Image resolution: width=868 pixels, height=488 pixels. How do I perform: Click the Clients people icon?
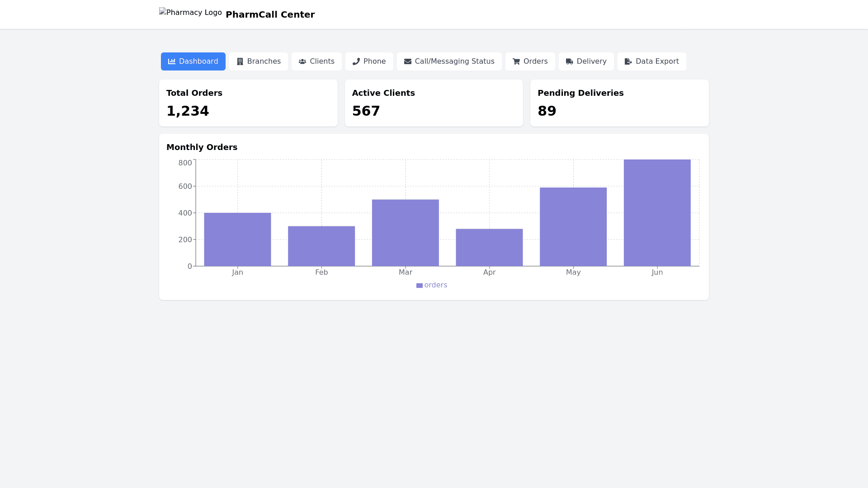pos(302,61)
